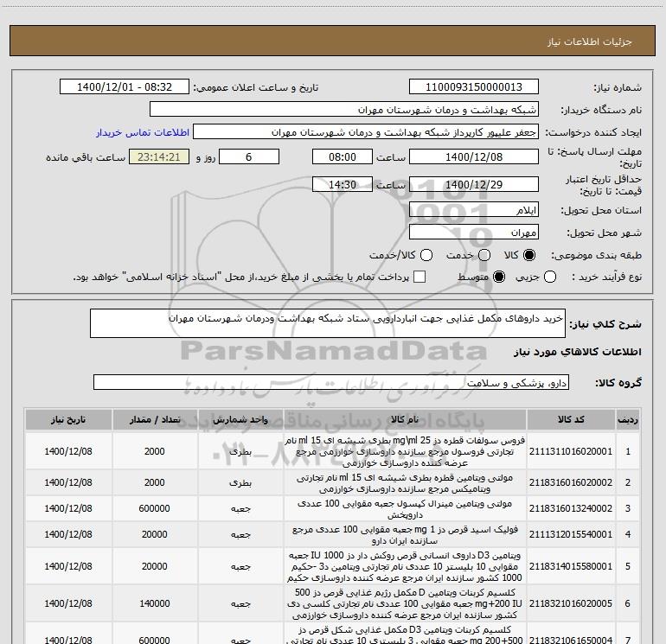Click the request creator name field
This screenshot has width=666, height=644.
(365, 132)
